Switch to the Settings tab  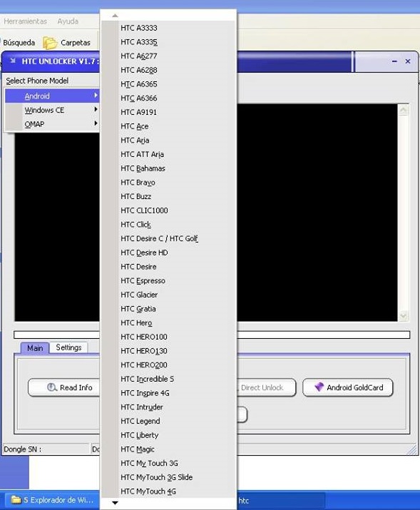tap(68, 347)
